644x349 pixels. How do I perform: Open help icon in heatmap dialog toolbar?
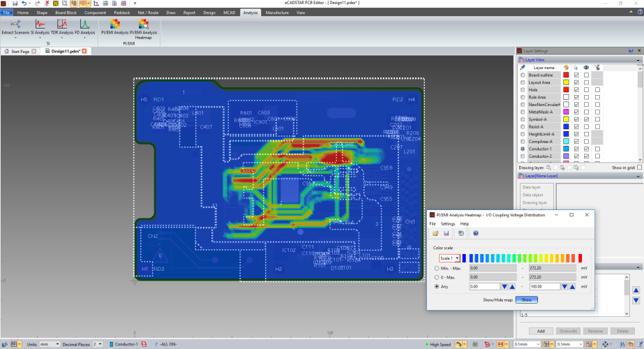tap(476, 233)
